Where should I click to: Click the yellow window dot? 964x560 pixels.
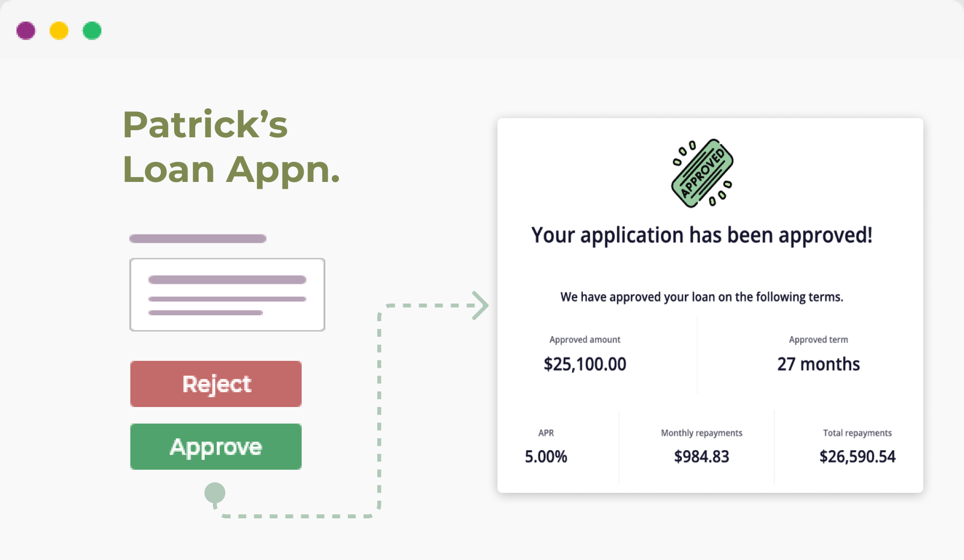(x=59, y=30)
